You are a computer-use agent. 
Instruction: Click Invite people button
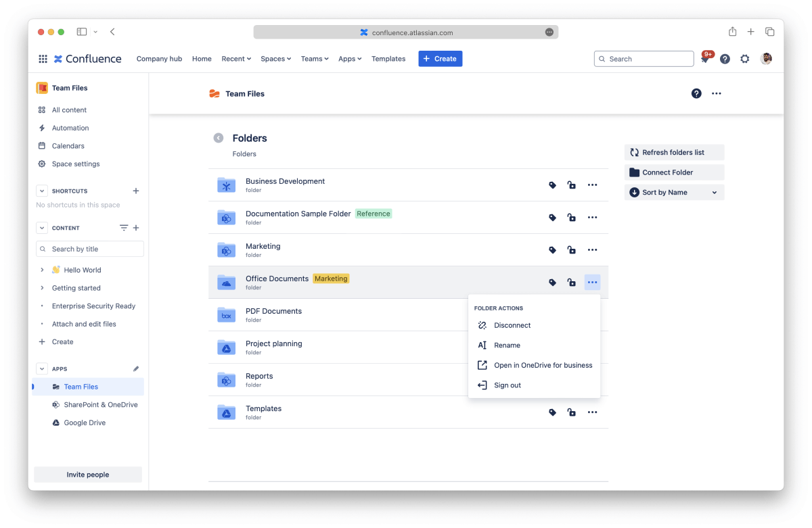[x=88, y=475]
